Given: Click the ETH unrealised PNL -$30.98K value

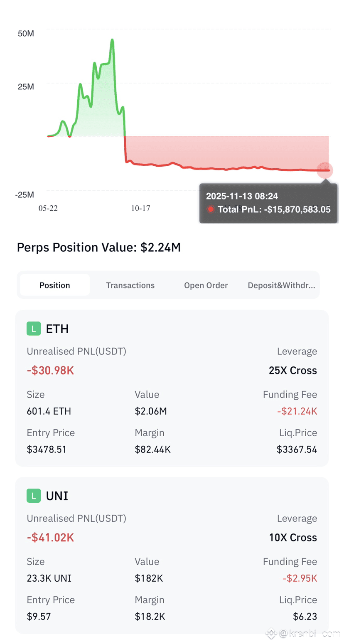Looking at the screenshot, I should pyautogui.click(x=50, y=370).
